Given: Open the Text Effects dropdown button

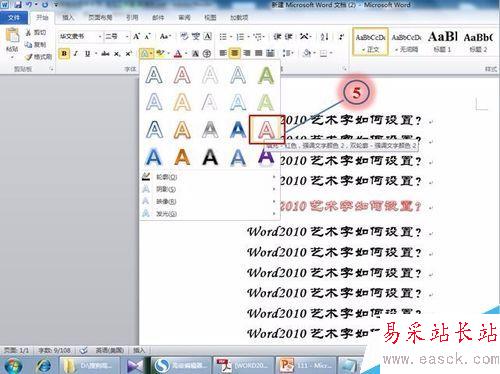Looking at the screenshot, I should point(146,53).
